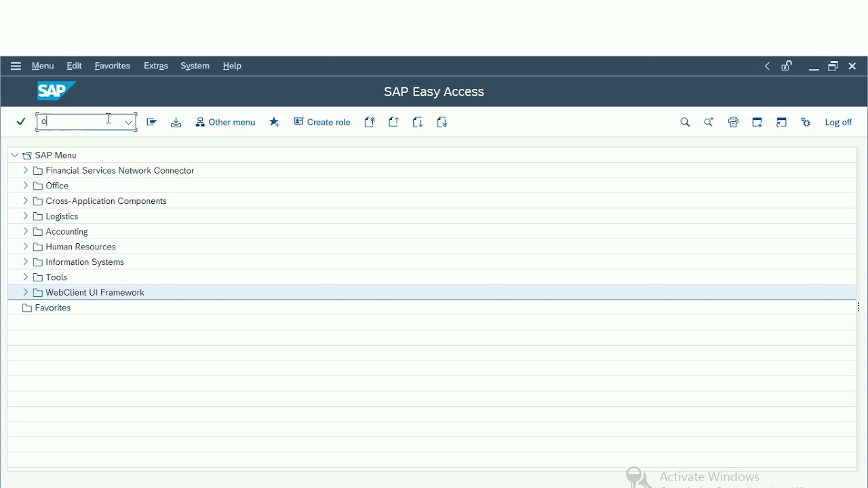Viewport: 868px width, 488px height.
Task: Open the command field history dropdown arrow
Action: 128,122
